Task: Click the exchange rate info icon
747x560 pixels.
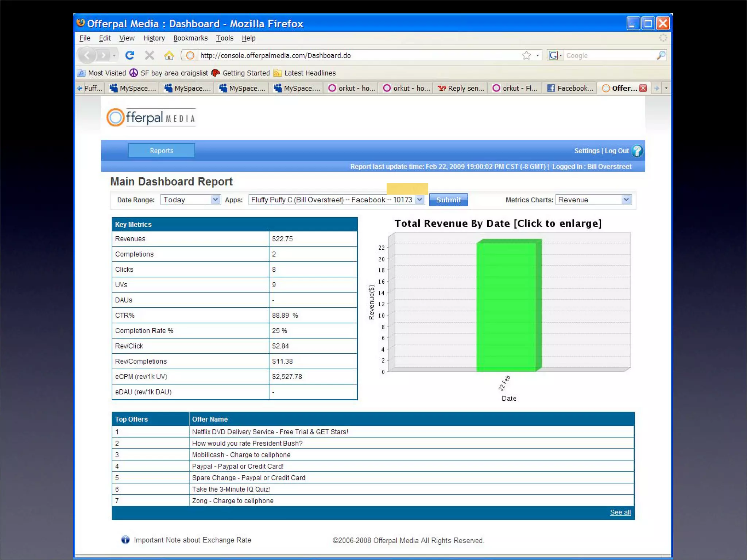Action: pyautogui.click(x=125, y=540)
